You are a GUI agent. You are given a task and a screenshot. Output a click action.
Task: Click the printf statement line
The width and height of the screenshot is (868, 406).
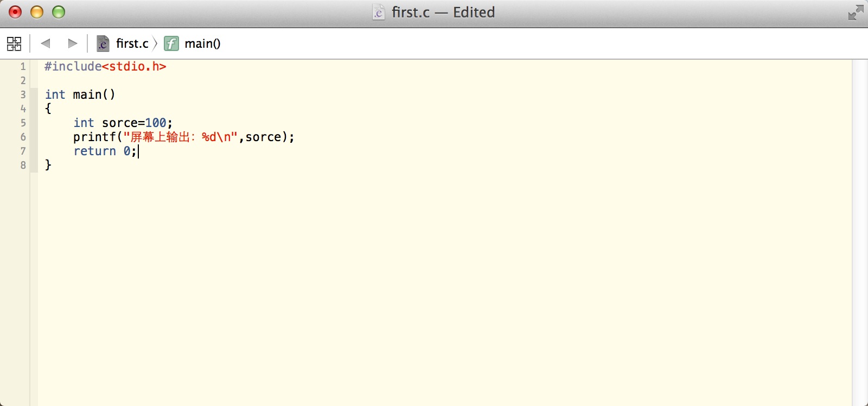(x=184, y=137)
